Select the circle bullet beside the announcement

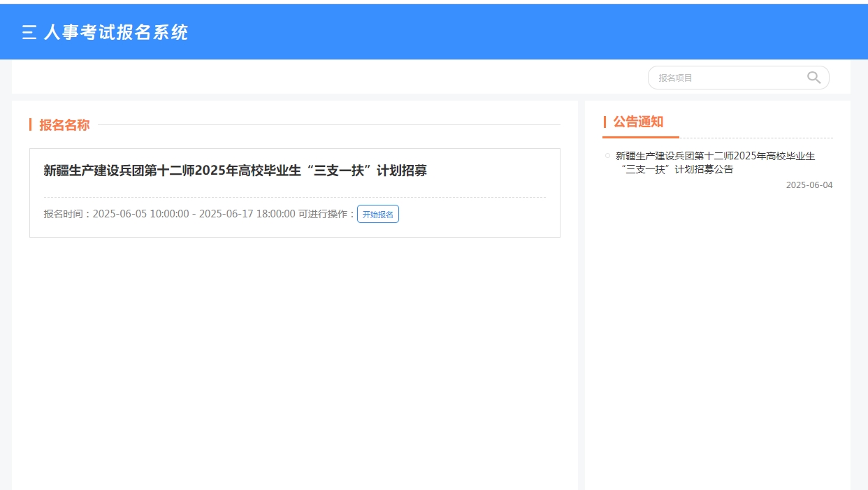(x=607, y=155)
